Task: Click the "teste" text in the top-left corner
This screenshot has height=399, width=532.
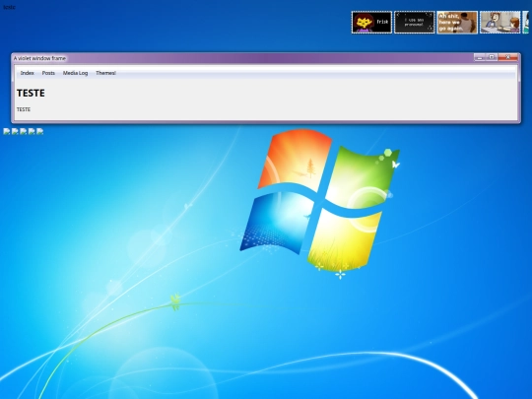Action: [9, 7]
